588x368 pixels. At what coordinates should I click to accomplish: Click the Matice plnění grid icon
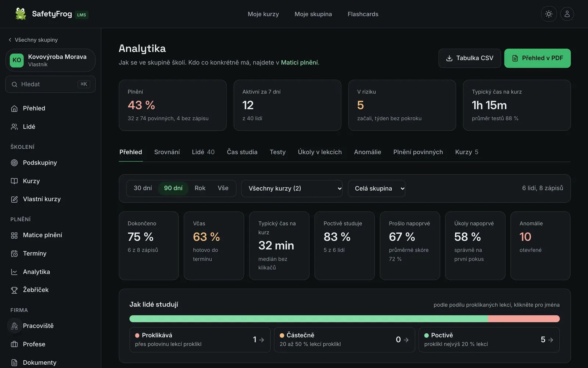click(x=14, y=235)
